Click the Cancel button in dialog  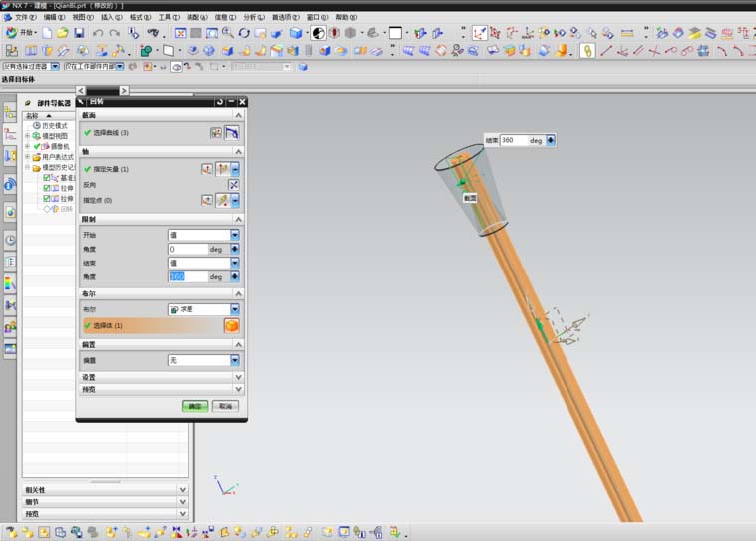click(x=225, y=406)
